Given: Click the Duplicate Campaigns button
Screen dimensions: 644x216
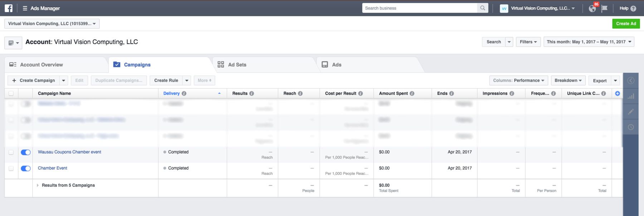Looking at the screenshot, I should [x=119, y=81].
